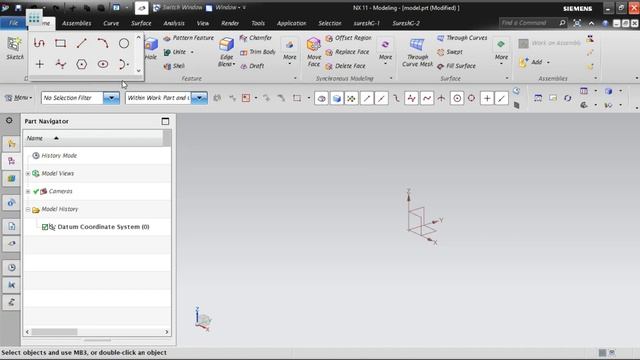Select the Studio Spline tool
The width and height of the screenshot is (640, 360).
[61, 64]
